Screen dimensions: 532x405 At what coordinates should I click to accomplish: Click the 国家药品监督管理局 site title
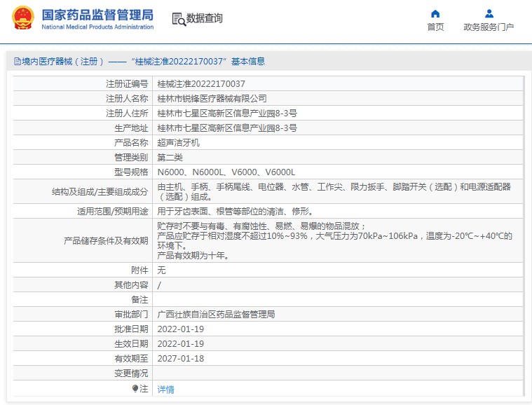[x=97, y=14]
